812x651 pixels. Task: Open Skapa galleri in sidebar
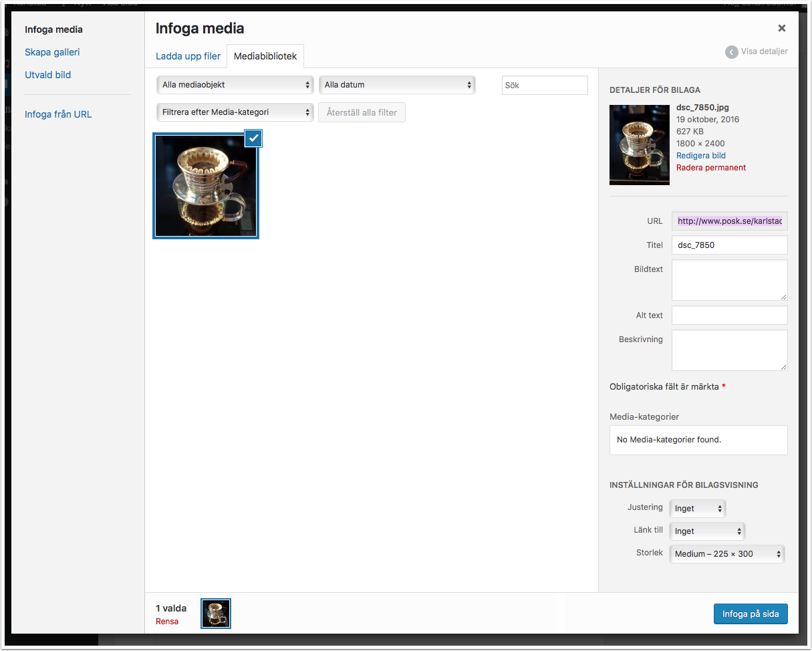(x=52, y=52)
